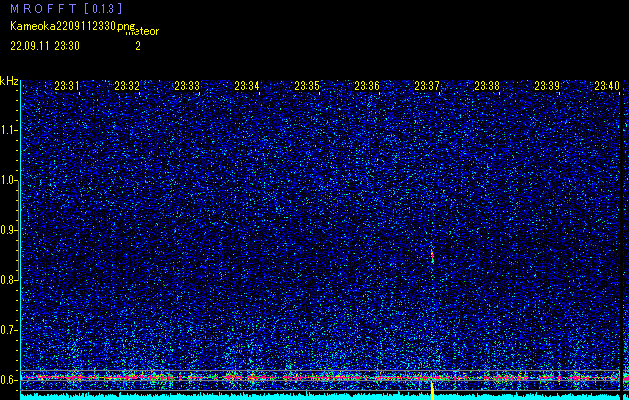Click the 23:39 time label
Screen dimensions: 629x400
547,86
